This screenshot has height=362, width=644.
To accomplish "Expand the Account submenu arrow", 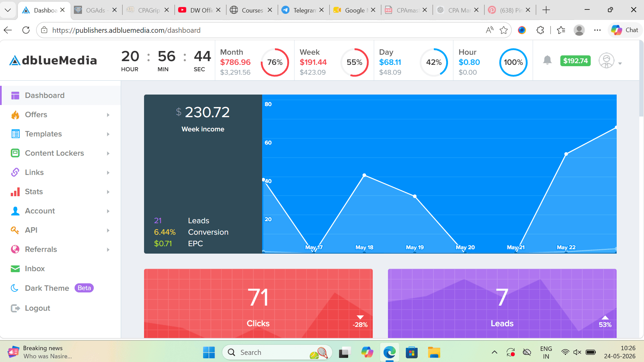I will point(108,211).
